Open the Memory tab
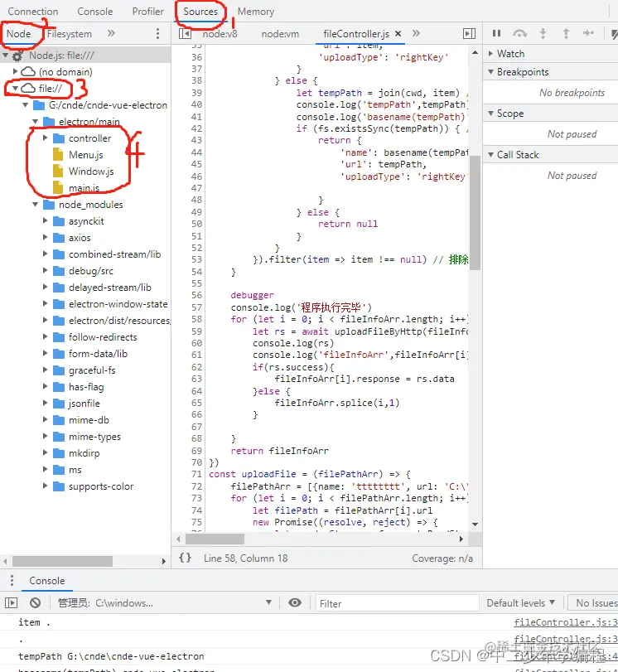618x672 pixels. 256,12
